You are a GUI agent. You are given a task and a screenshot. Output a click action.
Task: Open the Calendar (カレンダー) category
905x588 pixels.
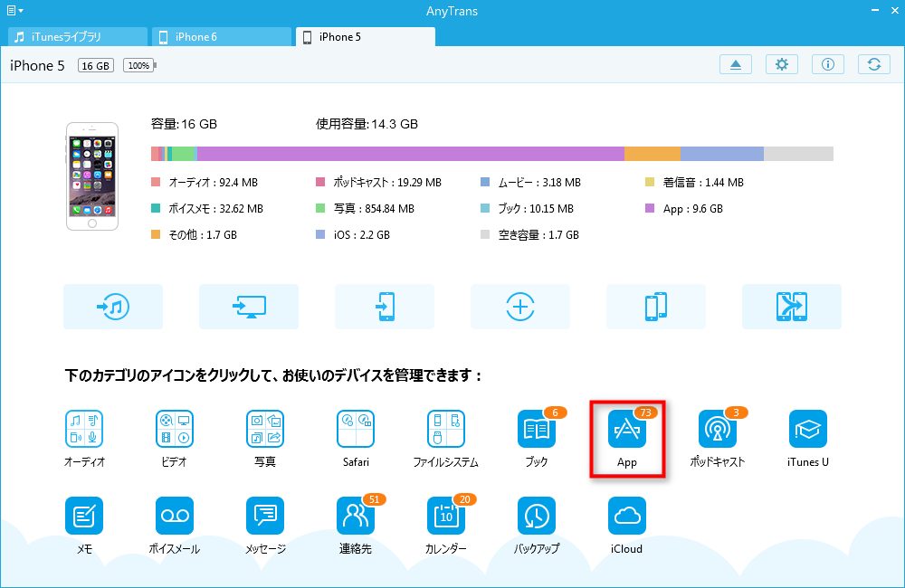click(x=446, y=516)
